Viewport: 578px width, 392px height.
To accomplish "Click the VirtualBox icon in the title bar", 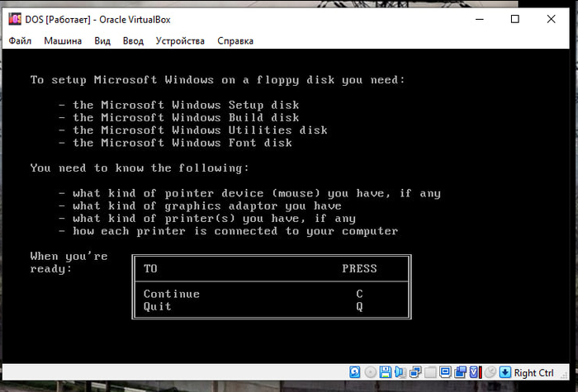I will pyautogui.click(x=14, y=20).
